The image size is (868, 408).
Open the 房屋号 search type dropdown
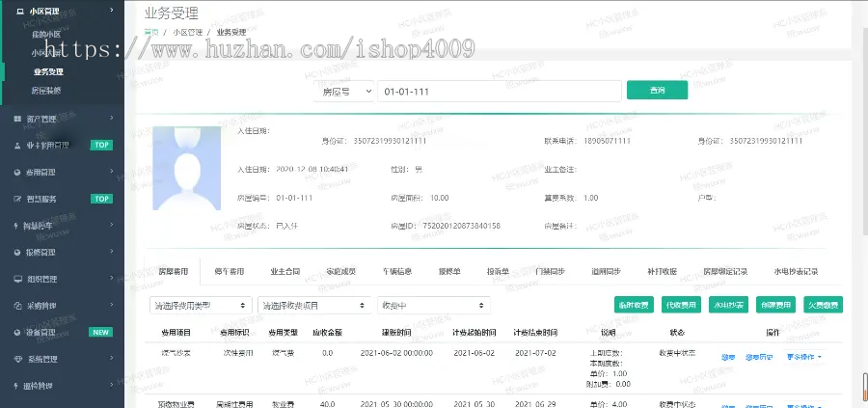point(343,92)
